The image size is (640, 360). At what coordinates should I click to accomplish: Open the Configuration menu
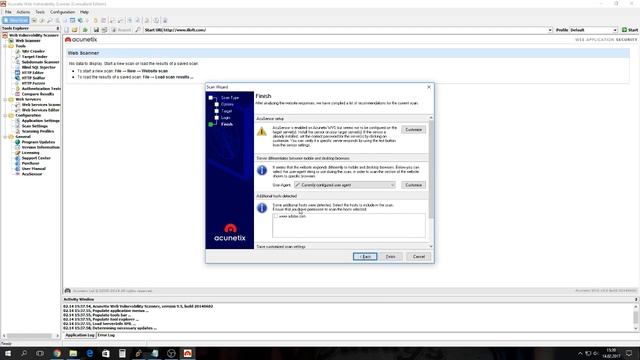pos(62,12)
